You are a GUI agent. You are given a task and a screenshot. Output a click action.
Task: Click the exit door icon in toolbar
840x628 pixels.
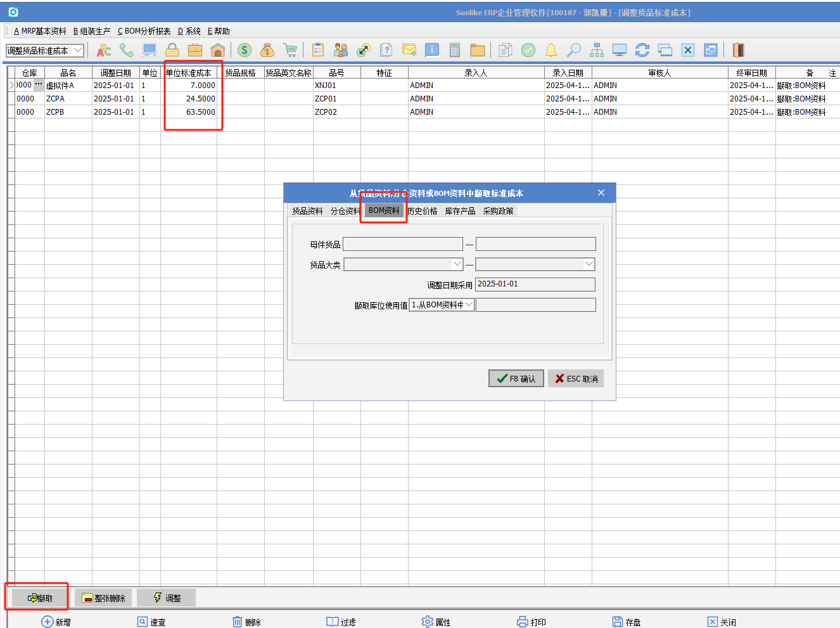[738, 50]
